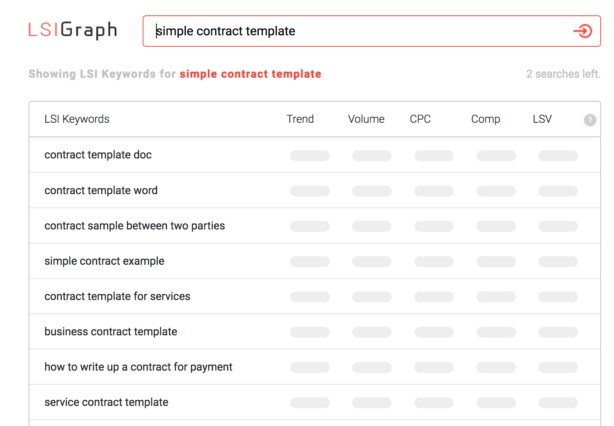Click the help question mark icon

590,120
